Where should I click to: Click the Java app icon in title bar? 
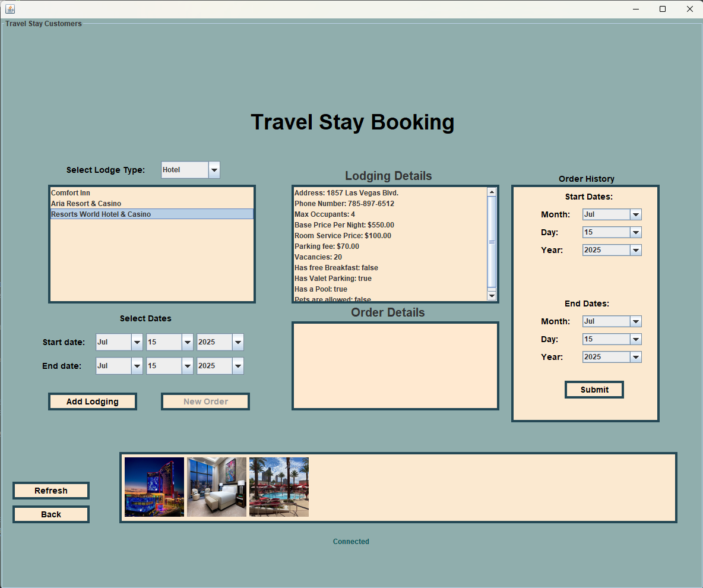10,9
